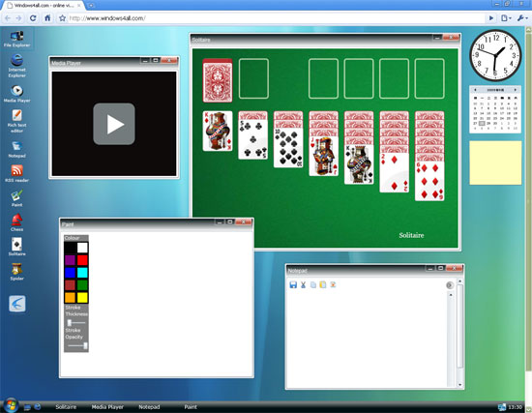Click the browser reload icon

[x=33, y=18]
